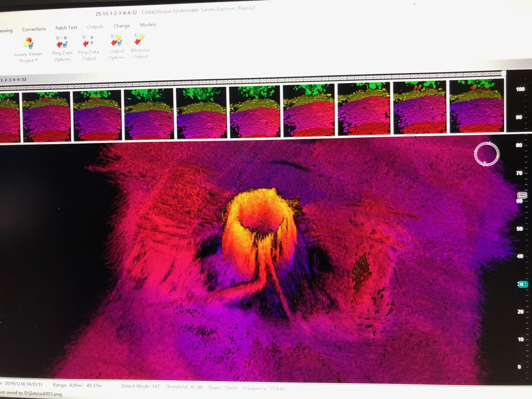The width and height of the screenshot is (532, 399).
Task: Select the first fully visible ping thumbnail
Action: (x=47, y=117)
